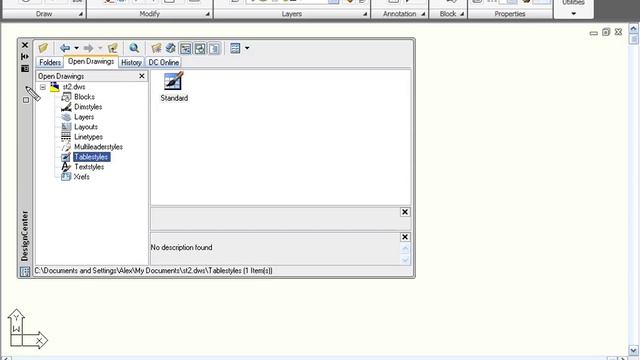The image size is (640, 360).
Task: Select Dimstyles in the tree
Action: [x=88, y=107]
